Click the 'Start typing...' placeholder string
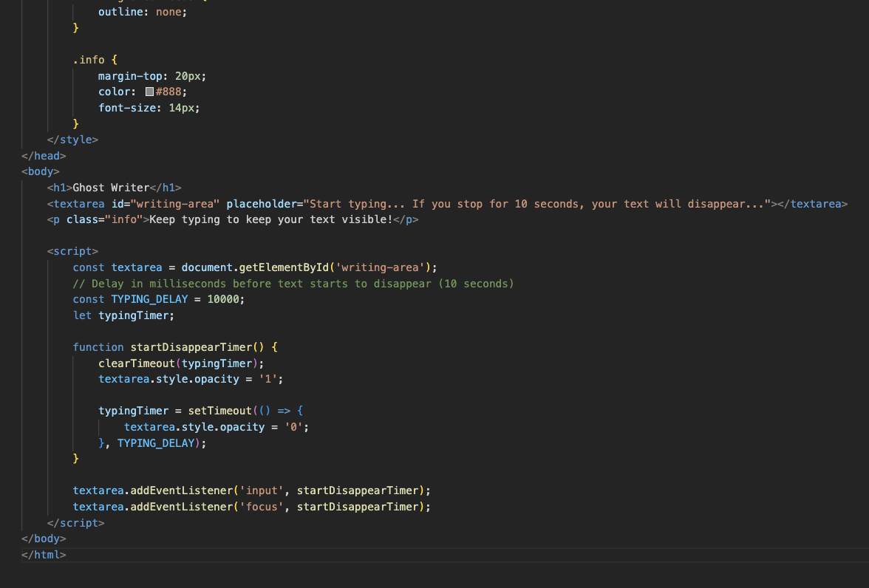 (537, 204)
